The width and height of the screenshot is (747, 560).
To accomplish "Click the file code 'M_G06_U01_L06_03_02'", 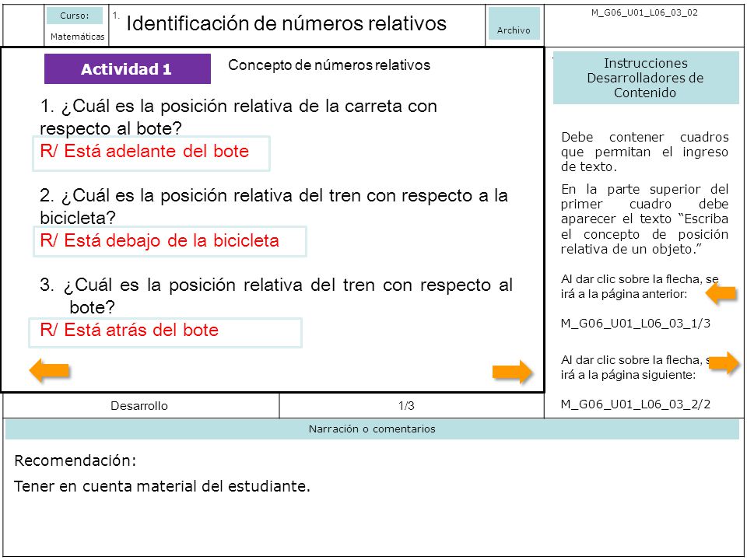I will click(644, 13).
